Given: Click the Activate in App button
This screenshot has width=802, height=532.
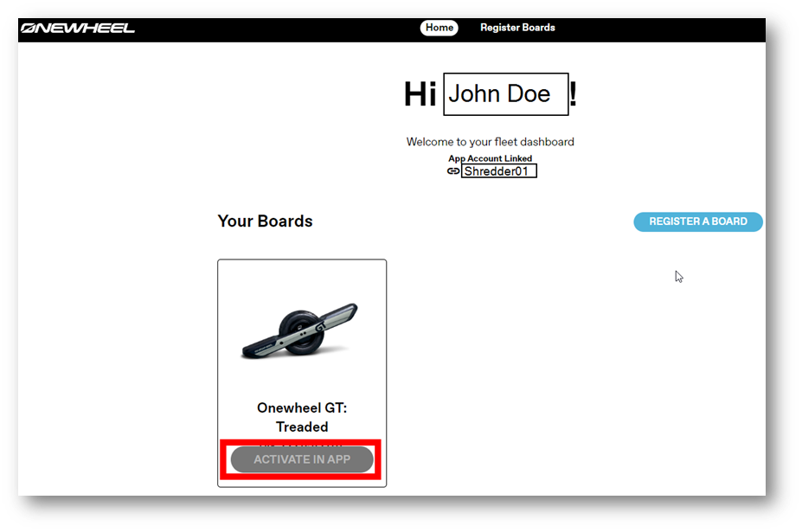Looking at the screenshot, I should 302,459.
